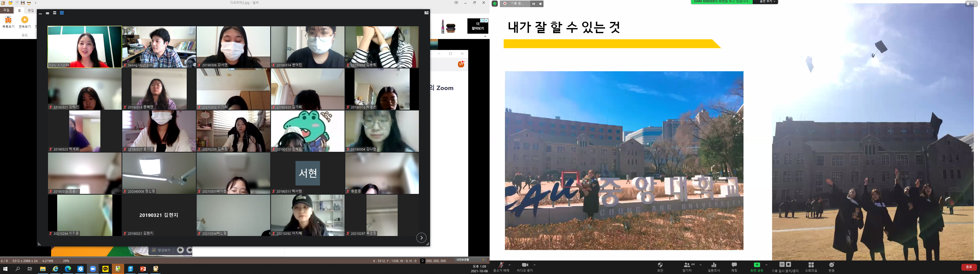This screenshot has width=980, height=274.
Task: Select the 20190321 김현지 name tile
Action: pos(159,216)
